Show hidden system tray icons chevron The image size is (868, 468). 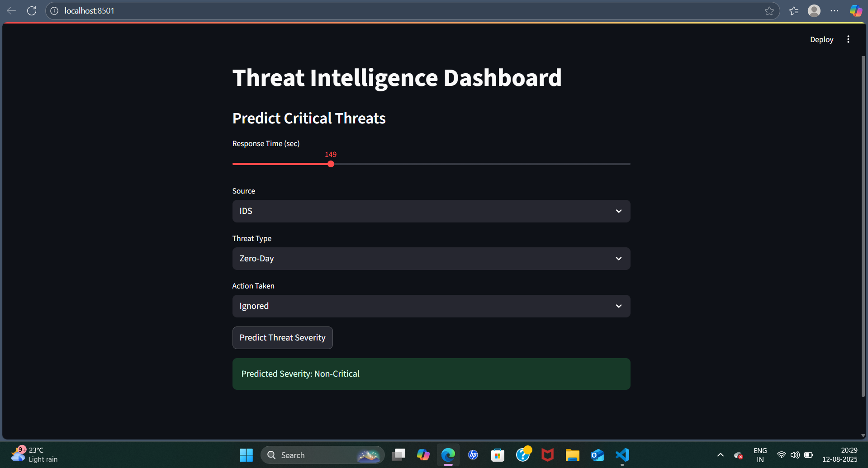pos(721,455)
